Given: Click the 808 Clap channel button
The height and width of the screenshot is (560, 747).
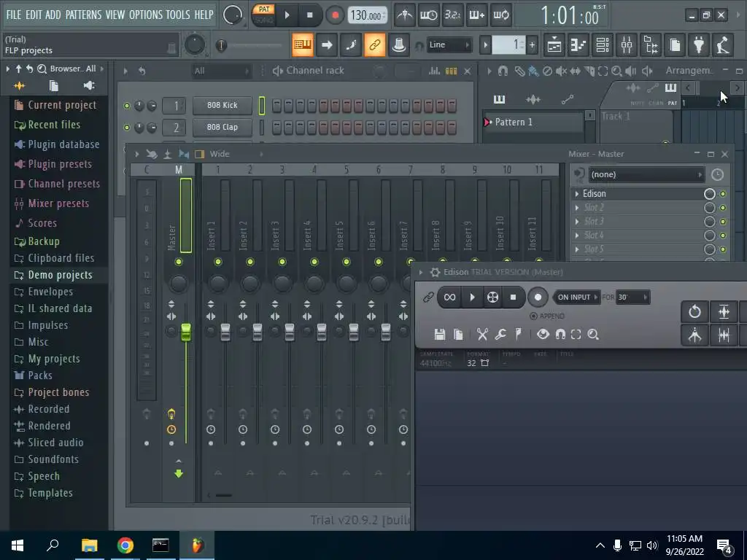Looking at the screenshot, I should [x=222, y=128].
